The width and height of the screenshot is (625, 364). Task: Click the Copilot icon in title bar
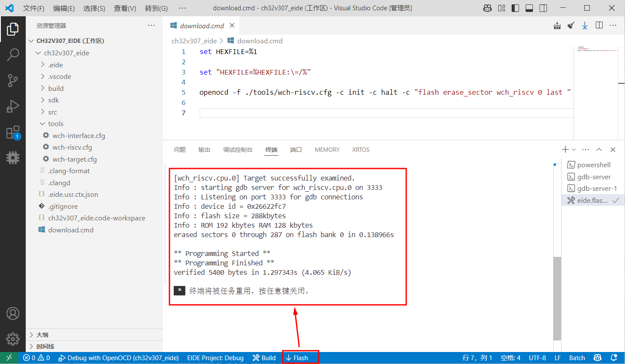[x=487, y=8]
